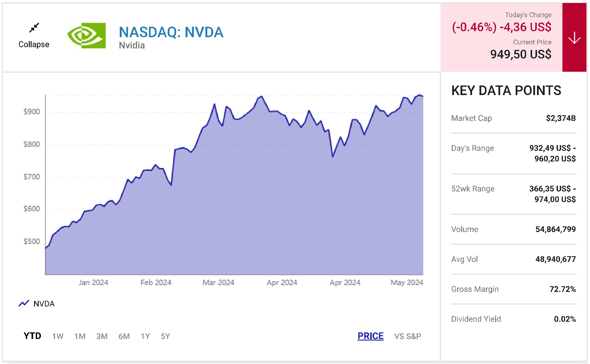Change chart to 1Y view

pos(145,336)
